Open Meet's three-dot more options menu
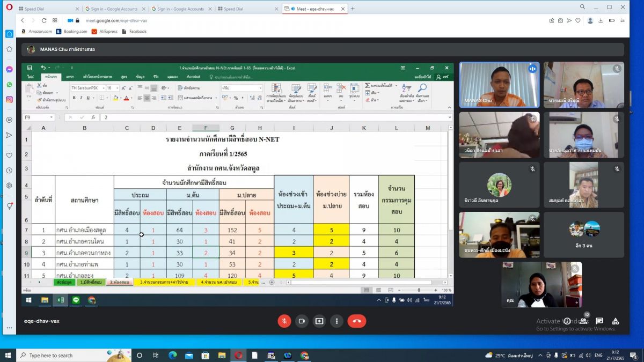Image resolution: width=644 pixels, height=362 pixels. tap(336, 321)
